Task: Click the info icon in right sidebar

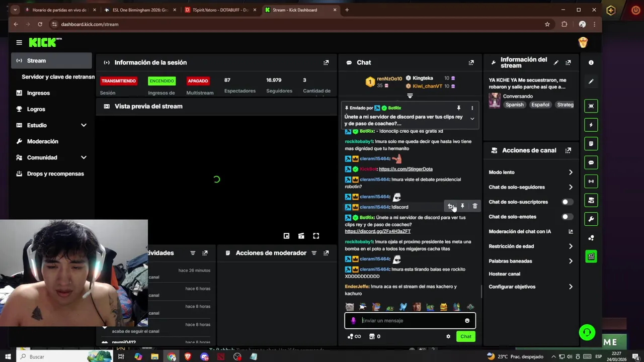Action: (591, 63)
